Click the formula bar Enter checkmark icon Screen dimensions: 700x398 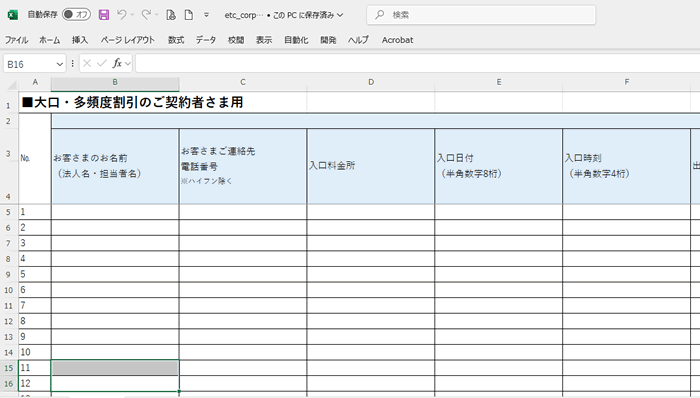pos(102,64)
